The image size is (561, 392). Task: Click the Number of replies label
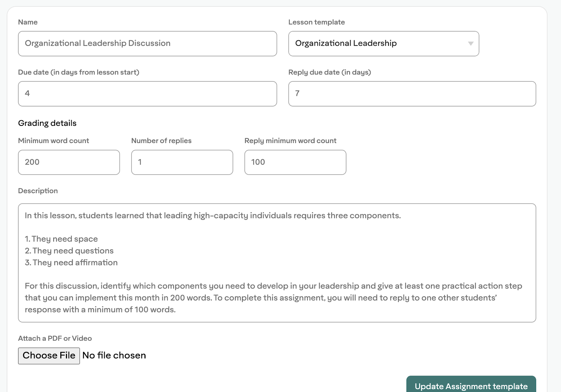(x=161, y=141)
